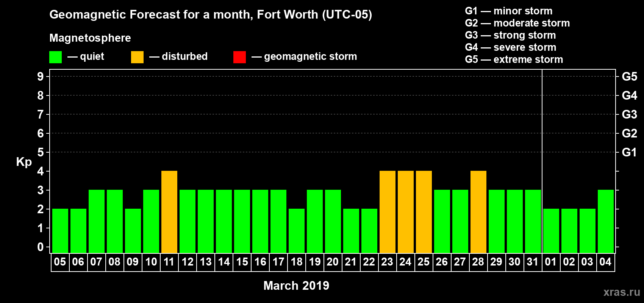
Task: Click the green bar for April day 04
Action: [606, 221]
